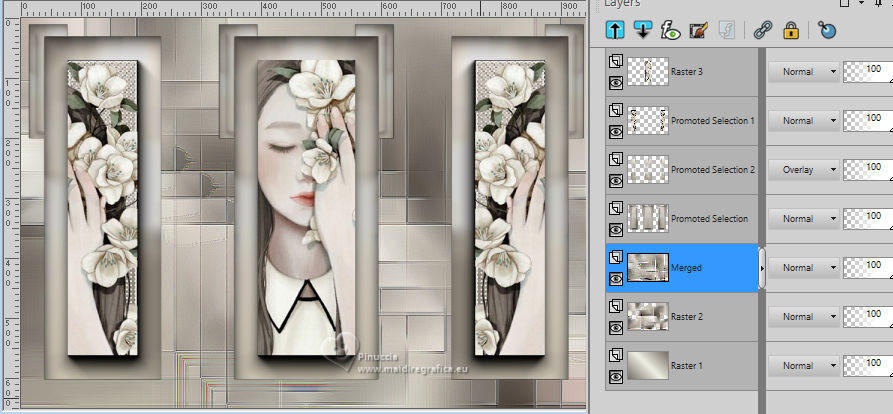
Task: Hide the Raster 3 layer
Action: (x=616, y=83)
